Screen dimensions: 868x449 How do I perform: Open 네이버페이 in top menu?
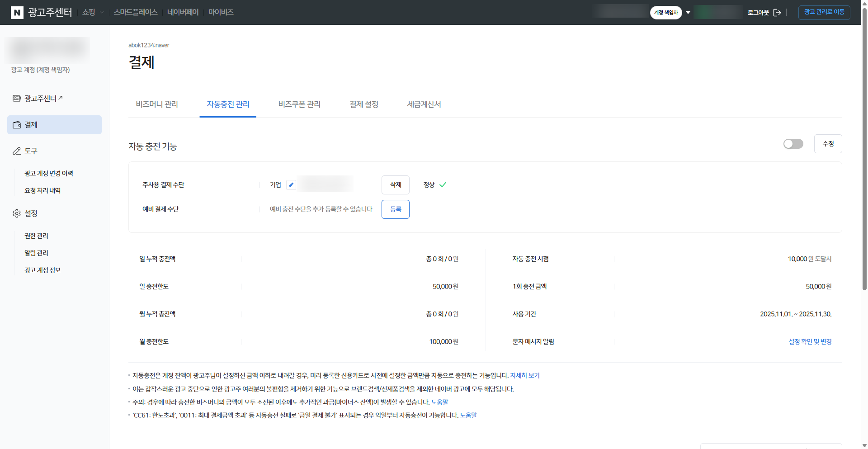183,12
